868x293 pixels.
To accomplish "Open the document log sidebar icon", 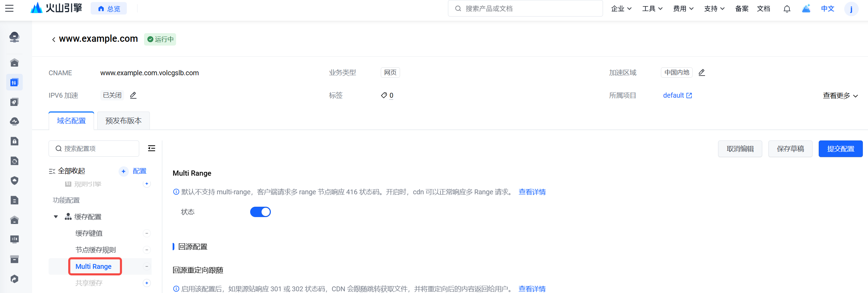I will pos(14,200).
